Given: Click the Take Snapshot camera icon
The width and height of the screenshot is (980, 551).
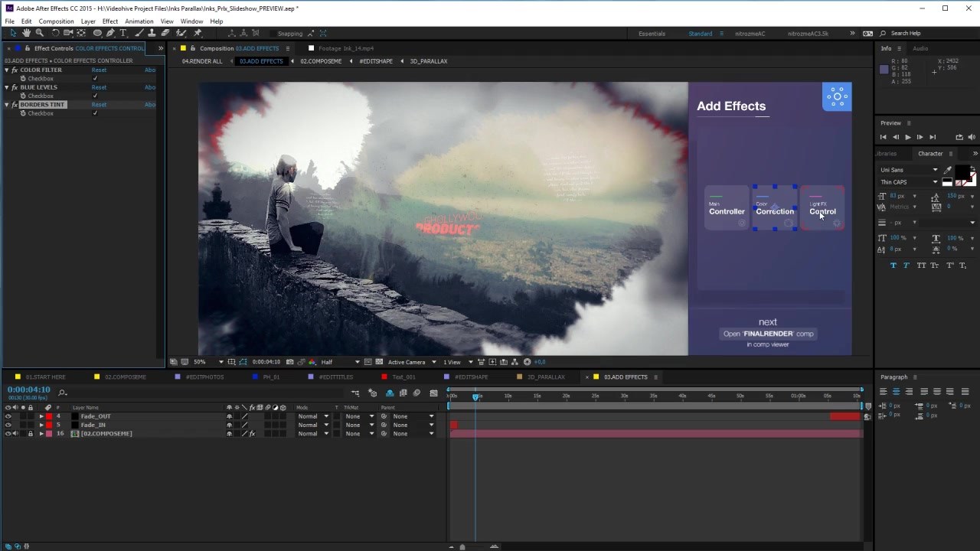Looking at the screenshot, I should (x=289, y=362).
